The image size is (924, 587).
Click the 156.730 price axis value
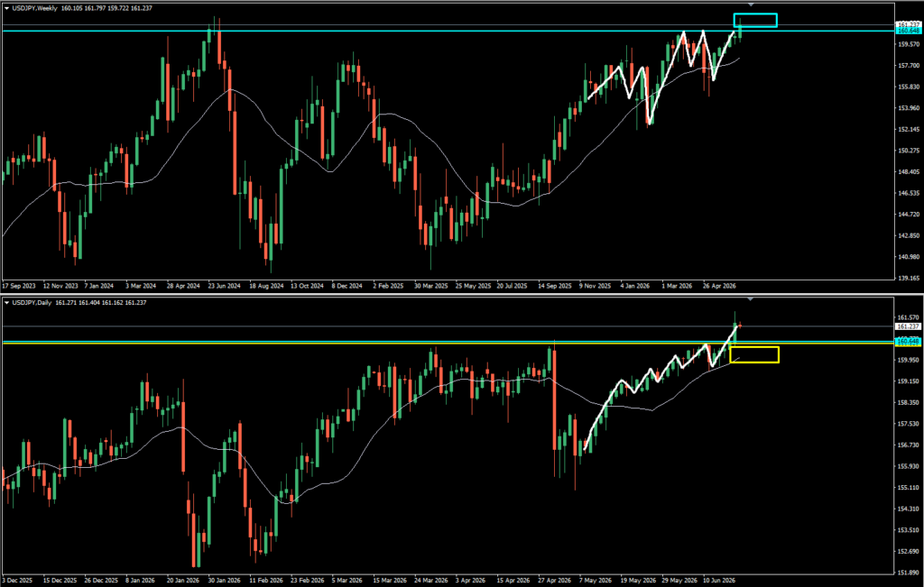908,445
